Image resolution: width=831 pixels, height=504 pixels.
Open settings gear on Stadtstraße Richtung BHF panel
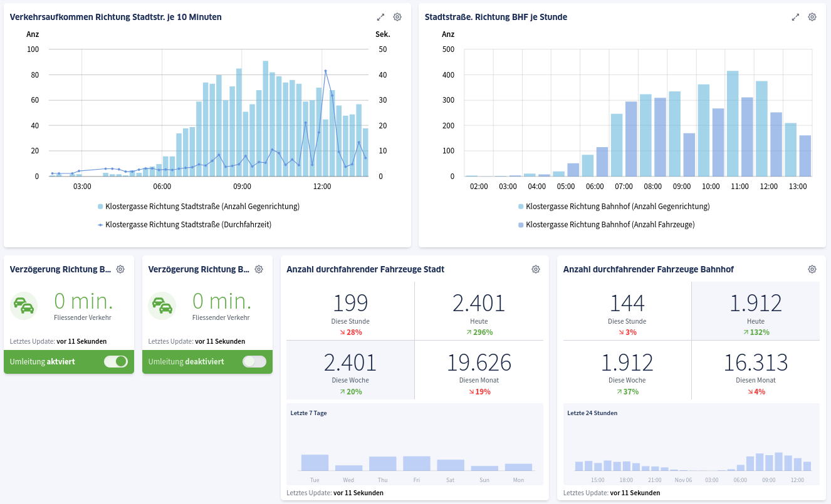point(812,17)
